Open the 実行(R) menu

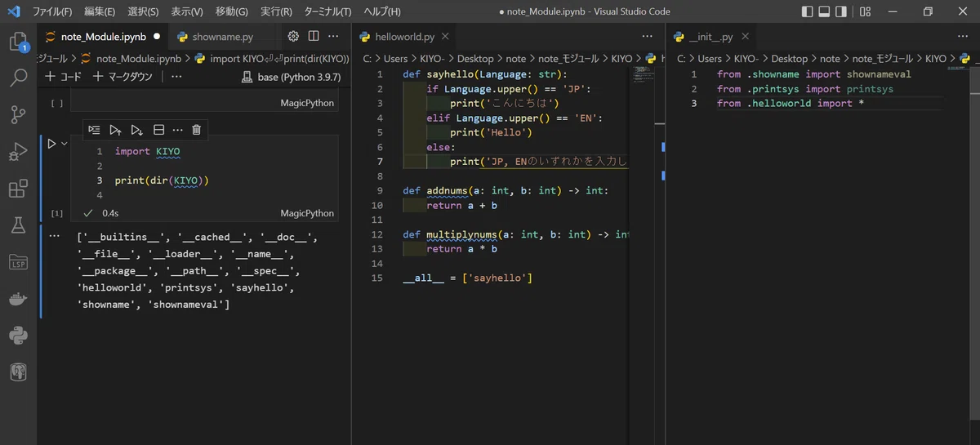276,11
